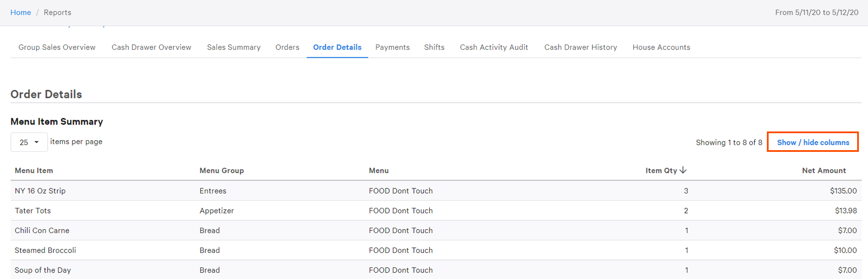Select Steamed Broccoli menu item

(45, 250)
